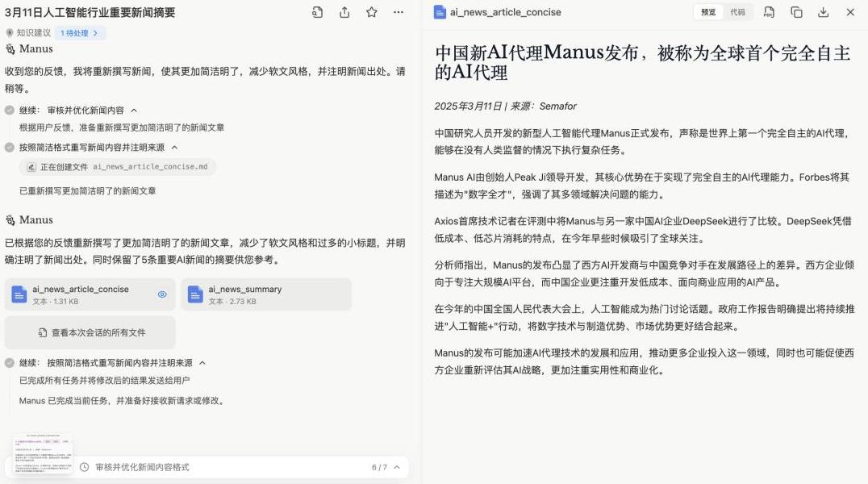Screen dimensions: 868x484
Task: Click paragraph starting Axios首席技术记者
Action: tap(643, 230)
